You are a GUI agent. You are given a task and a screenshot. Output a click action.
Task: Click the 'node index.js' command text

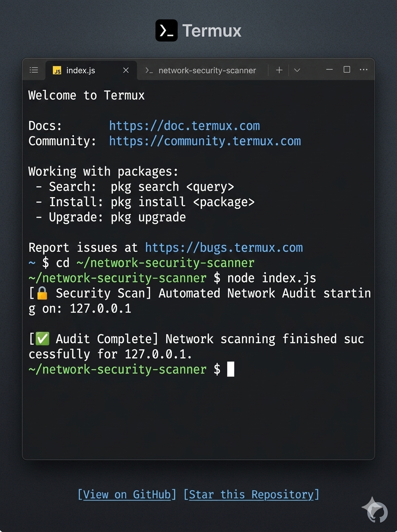pos(272,278)
